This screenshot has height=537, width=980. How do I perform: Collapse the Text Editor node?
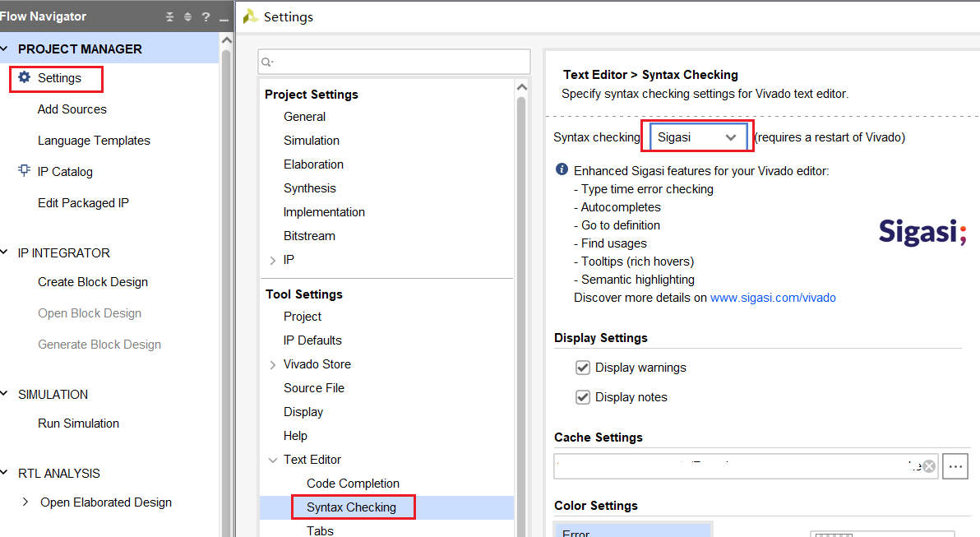pyautogui.click(x=272, y=460)
